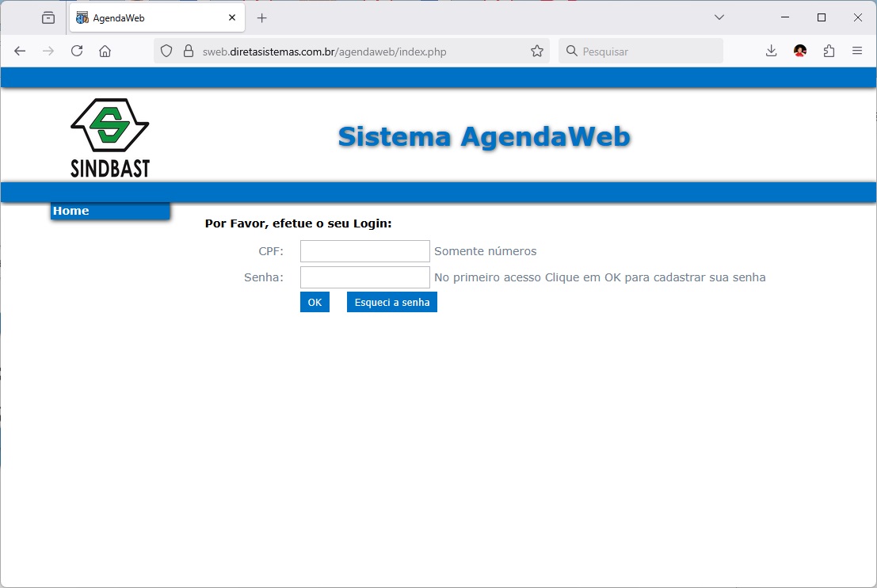Open the Extensions puzzle icon
This screenshot has width=877, height=588.
pos(829,51)
